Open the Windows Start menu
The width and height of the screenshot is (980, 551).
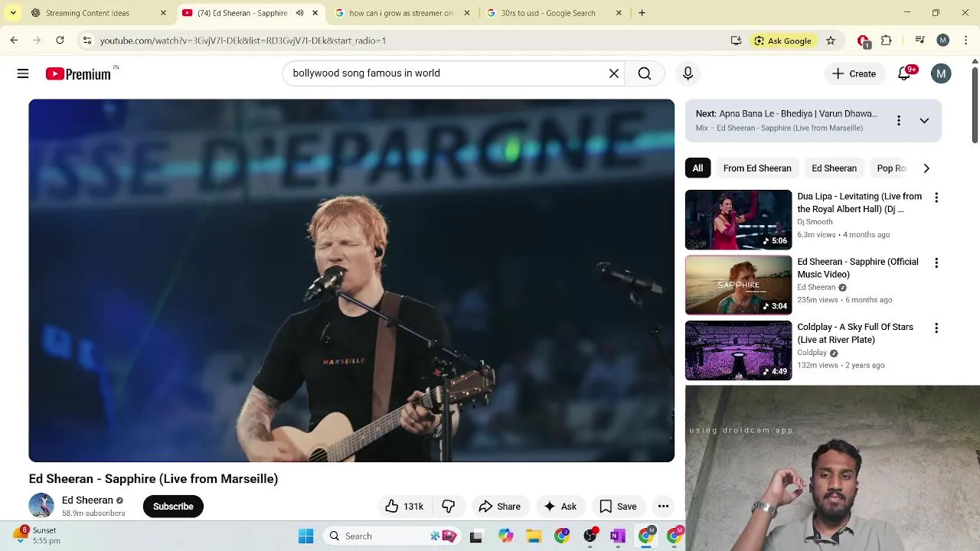click(305, 536)
